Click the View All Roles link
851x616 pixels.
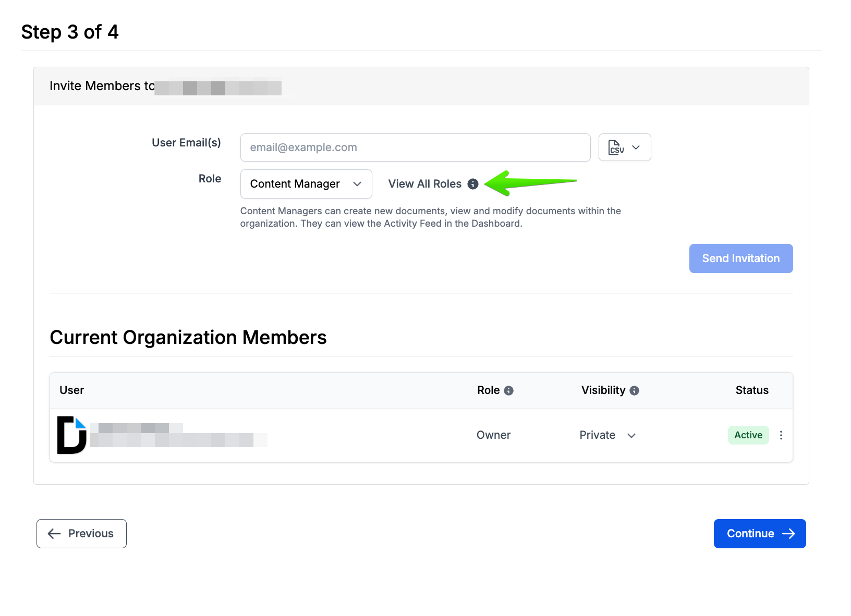click(424, 184)
